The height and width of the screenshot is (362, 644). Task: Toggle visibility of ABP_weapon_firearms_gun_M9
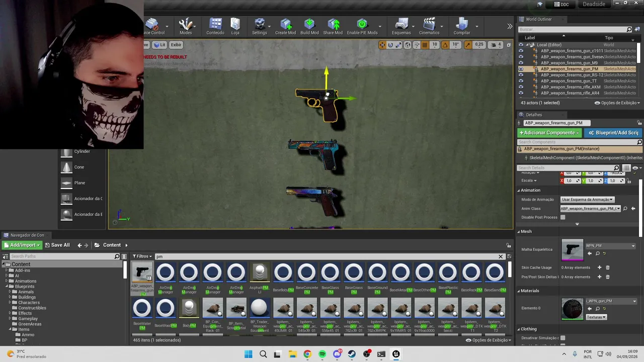(521, 63)
